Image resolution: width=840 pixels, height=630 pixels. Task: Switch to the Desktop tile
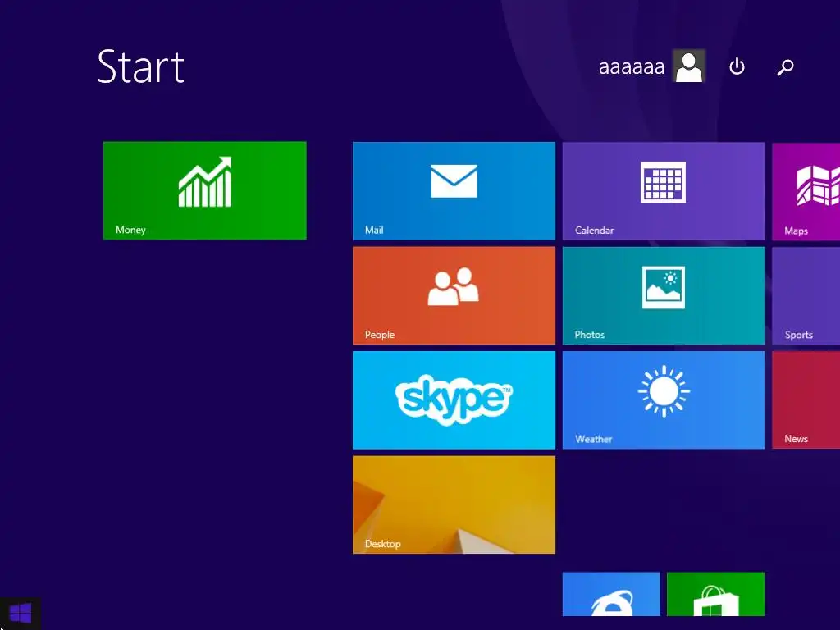[x=454, y=504]
